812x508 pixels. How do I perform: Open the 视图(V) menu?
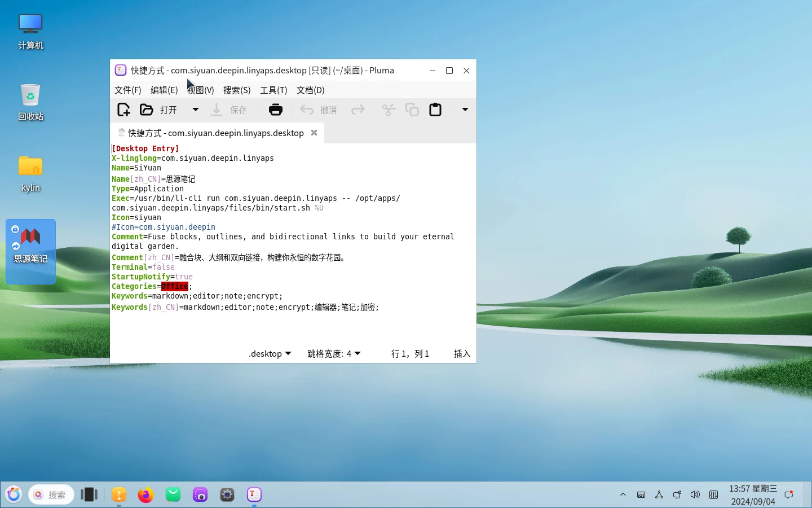point(201,90)
